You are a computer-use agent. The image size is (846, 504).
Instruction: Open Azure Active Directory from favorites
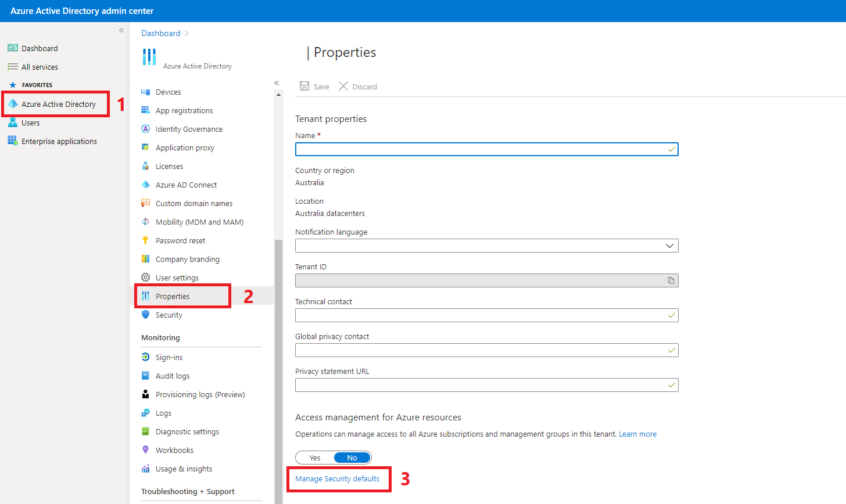click(59, 104)
